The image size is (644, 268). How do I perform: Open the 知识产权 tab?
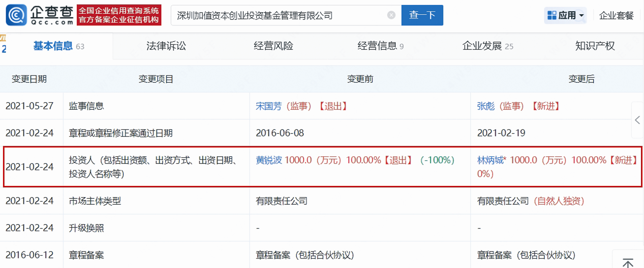(595, 46)
